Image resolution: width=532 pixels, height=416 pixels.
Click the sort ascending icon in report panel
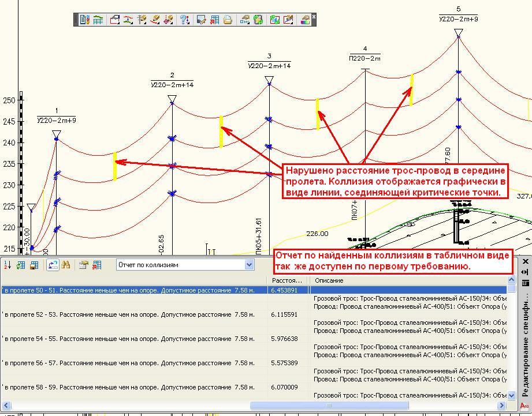[8, 265]
